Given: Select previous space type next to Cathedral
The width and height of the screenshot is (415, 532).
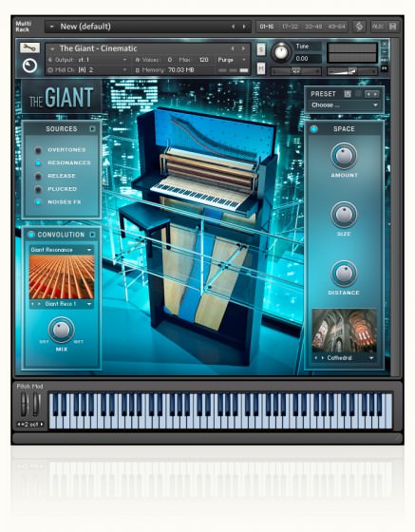Looking at the screenshot, I should (316, 358).
